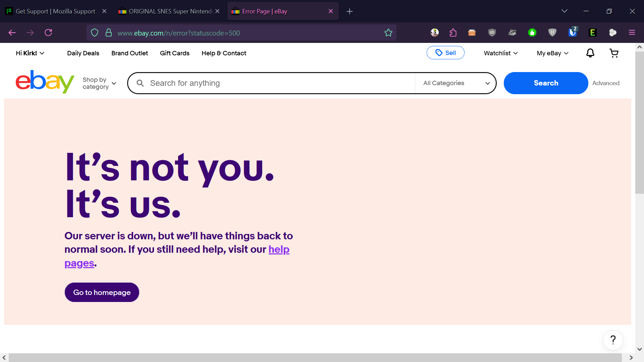Click the tracking protection shield icon
Screen dimensions: 644x362
coord(95,33)
